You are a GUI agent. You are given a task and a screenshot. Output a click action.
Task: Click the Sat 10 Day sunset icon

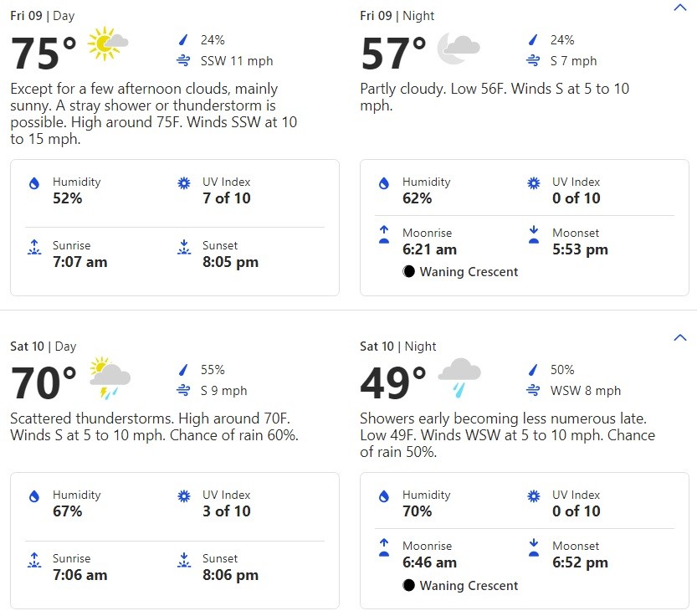pos(183,560)
